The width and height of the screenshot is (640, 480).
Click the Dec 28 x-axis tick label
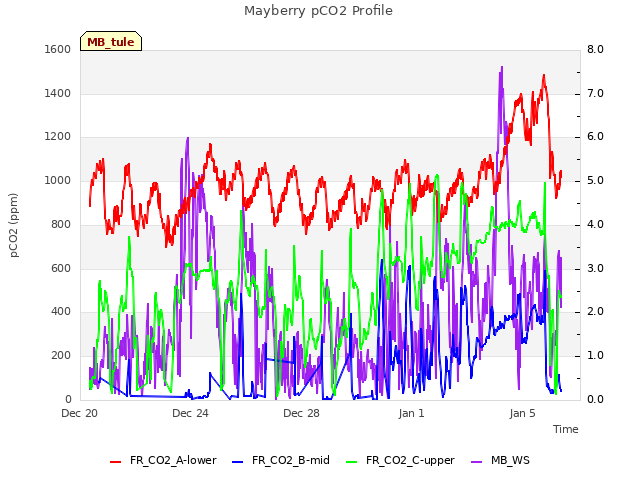click(x=301, y=413)
